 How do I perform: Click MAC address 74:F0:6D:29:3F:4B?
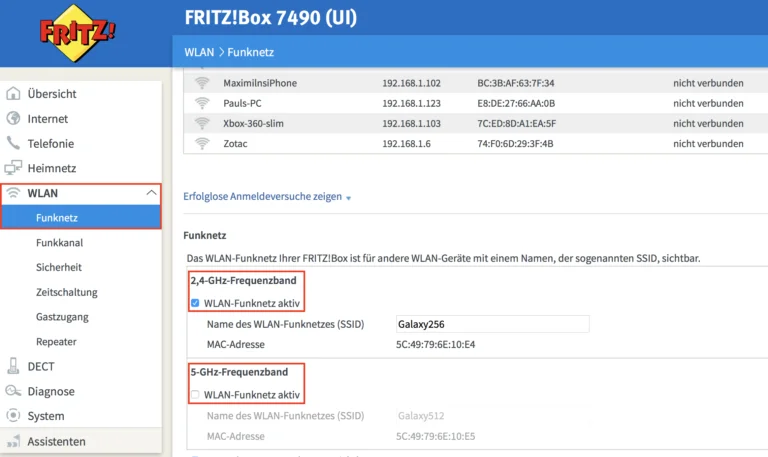515,144
